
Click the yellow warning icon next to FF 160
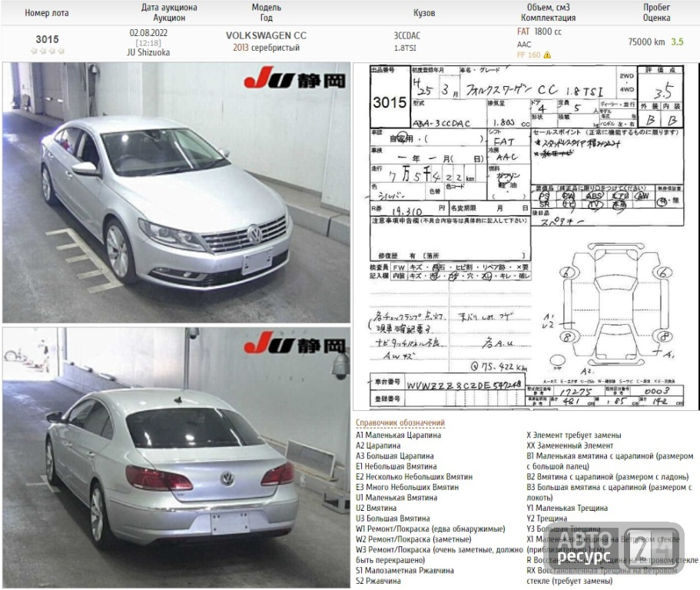pyautogui.click(x=547, y=55)
